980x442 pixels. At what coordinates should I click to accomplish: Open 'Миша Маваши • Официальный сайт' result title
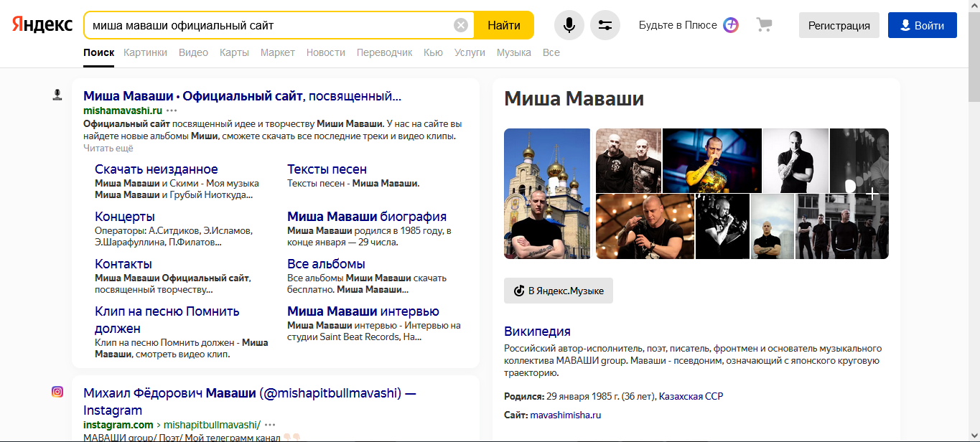click(242, 95)
